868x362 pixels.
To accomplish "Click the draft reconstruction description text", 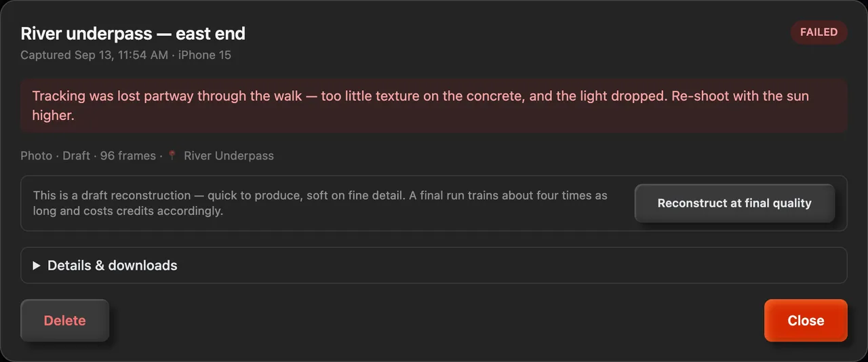I will 320,203.
